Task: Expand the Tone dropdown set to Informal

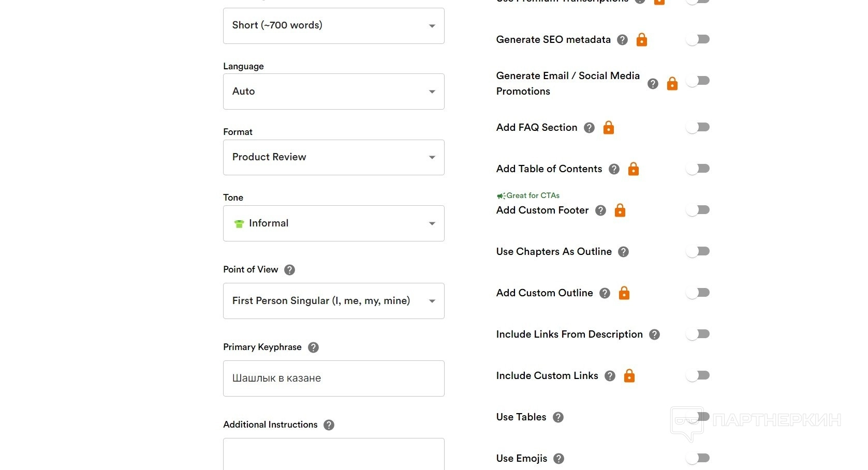Action: tap(333, 223)
